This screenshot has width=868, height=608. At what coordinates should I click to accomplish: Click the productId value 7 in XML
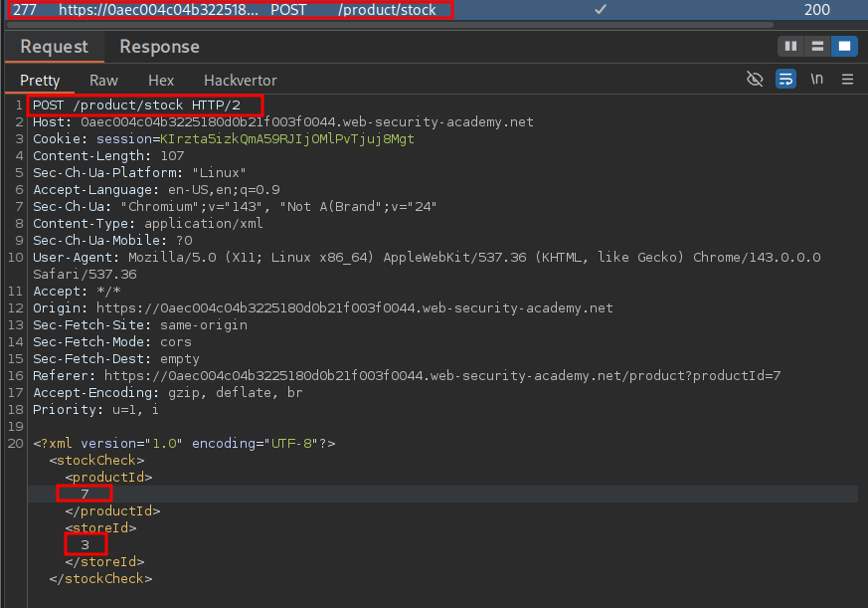[86, 494]
